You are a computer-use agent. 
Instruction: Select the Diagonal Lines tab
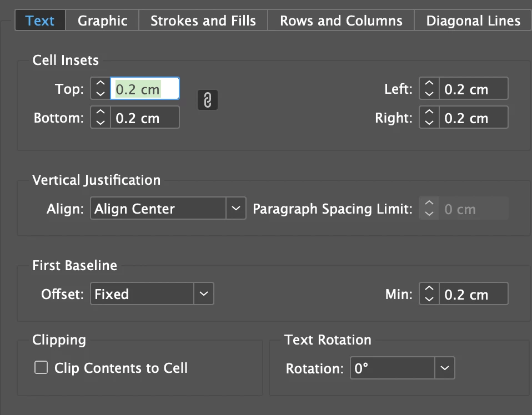point(473,21)
